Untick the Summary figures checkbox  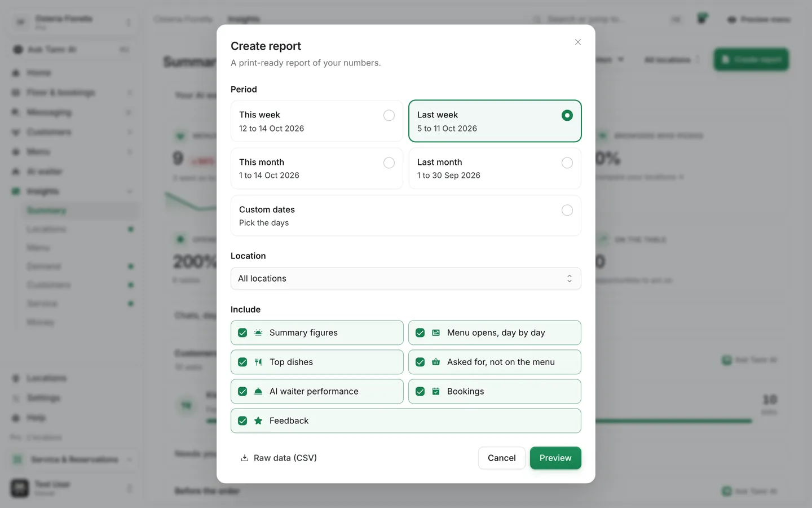242,332
